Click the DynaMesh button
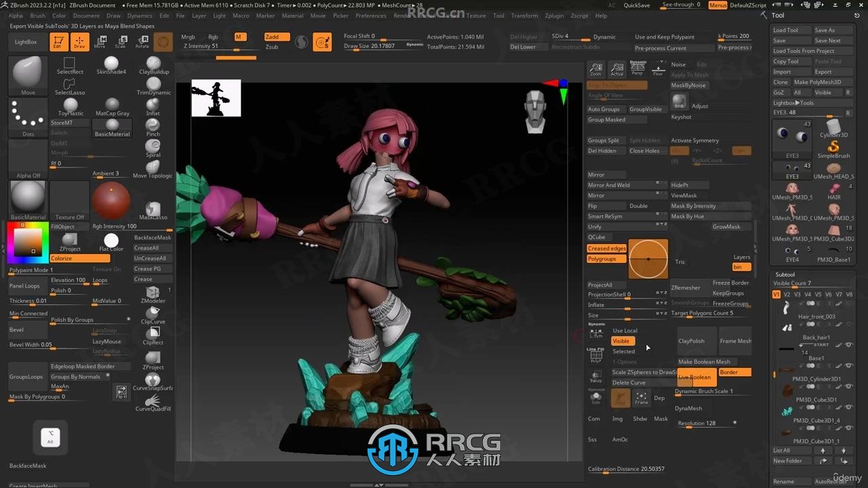Screen dimensions: 868x488 point(688,408)
